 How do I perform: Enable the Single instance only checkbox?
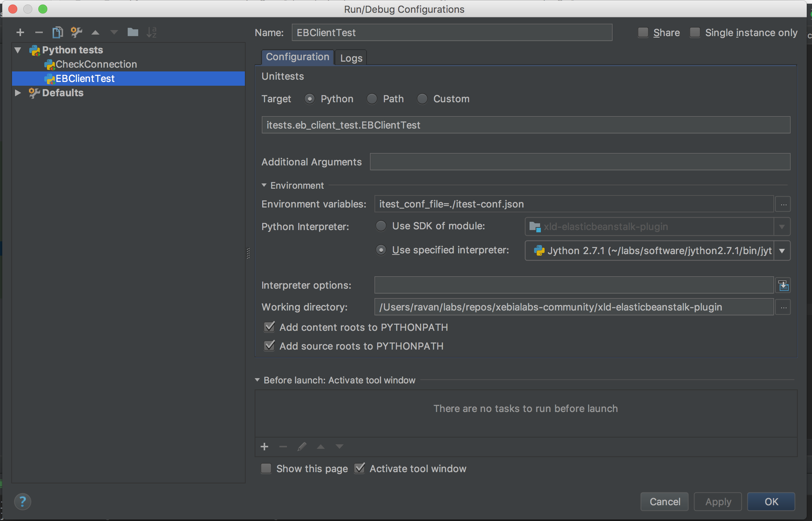pos(695,33)
